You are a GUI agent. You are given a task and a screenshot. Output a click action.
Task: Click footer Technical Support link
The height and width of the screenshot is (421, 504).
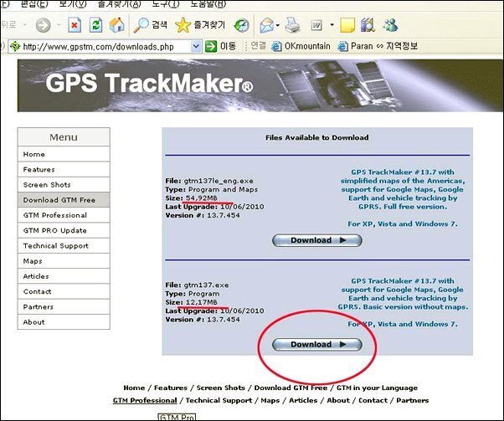219,400
